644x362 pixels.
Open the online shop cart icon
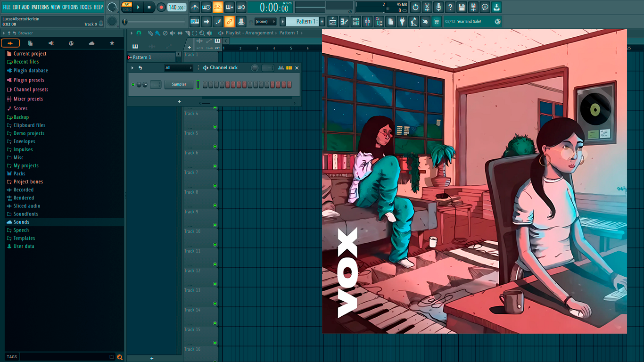(437, 21)
